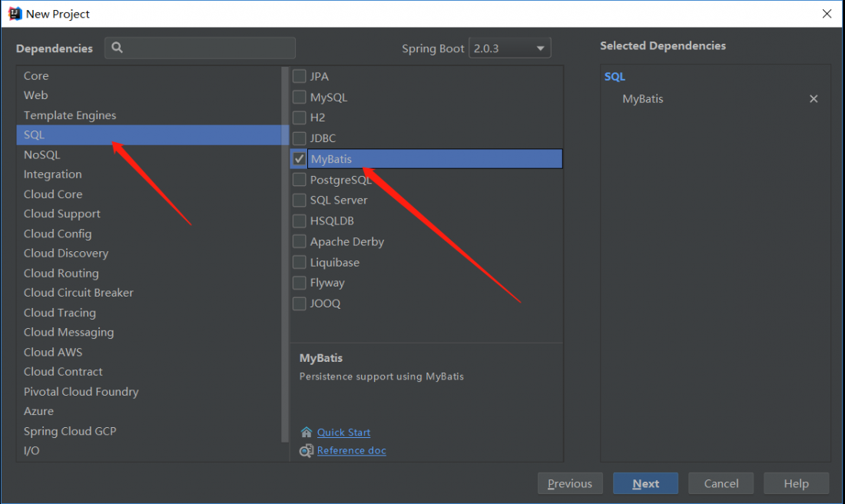Open the Spring Boot version dropdown
This screenshot has height=504, width=845.
(510, 48)
